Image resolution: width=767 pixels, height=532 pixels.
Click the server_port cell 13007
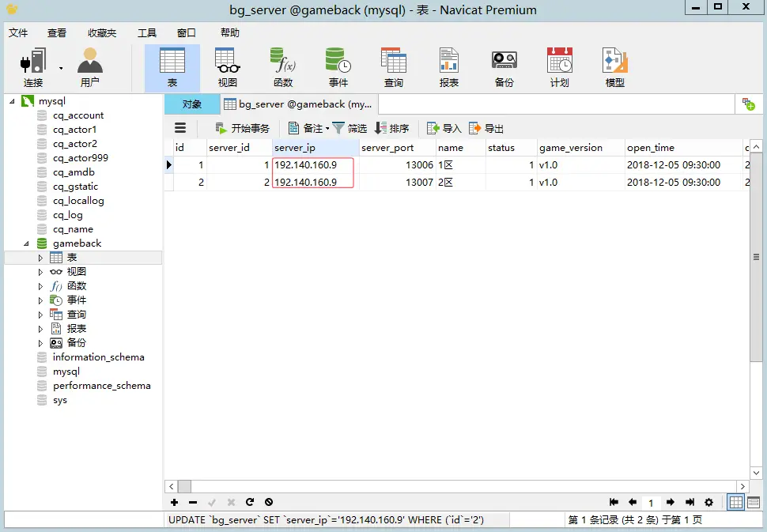click(397, 183)
